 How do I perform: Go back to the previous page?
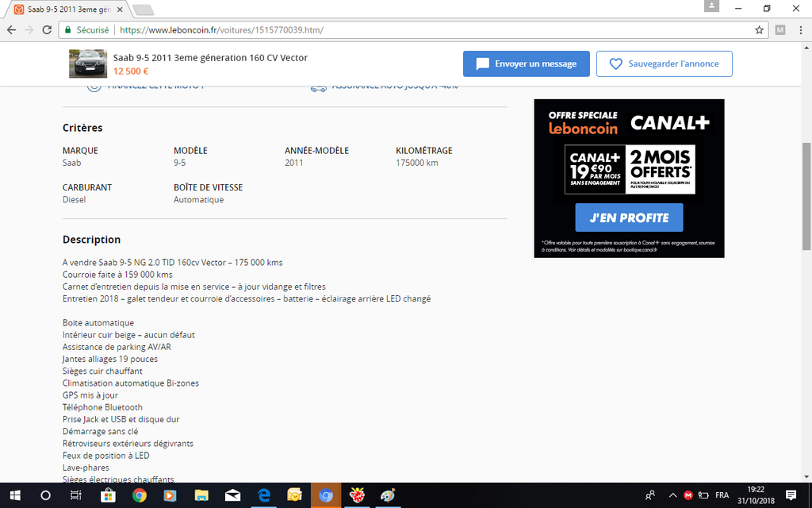11,30
